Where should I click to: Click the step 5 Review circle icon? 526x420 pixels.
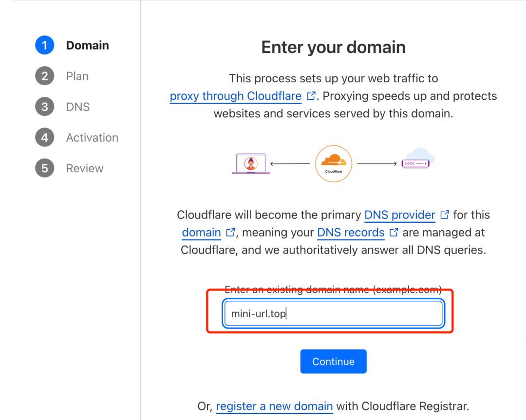[45, 168]
